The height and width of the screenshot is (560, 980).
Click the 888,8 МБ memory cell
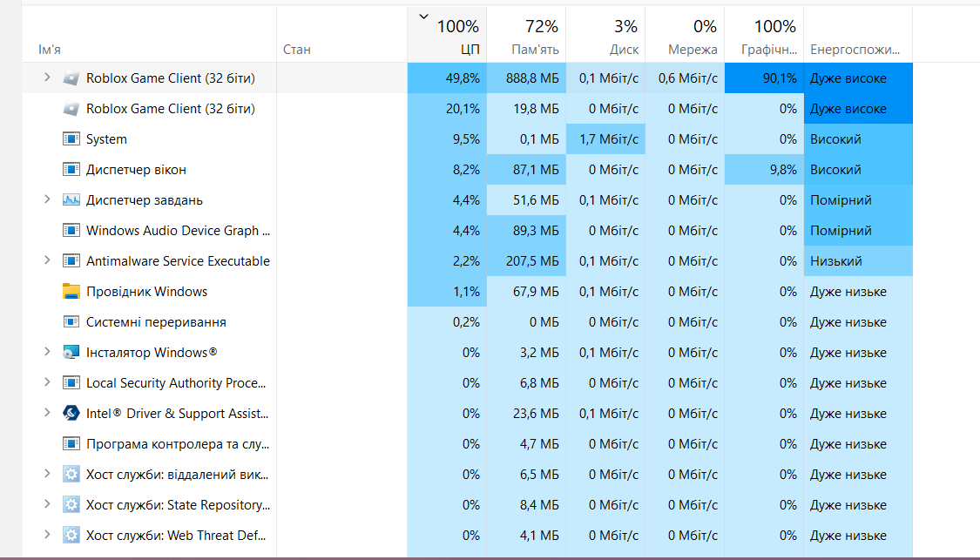526,78
